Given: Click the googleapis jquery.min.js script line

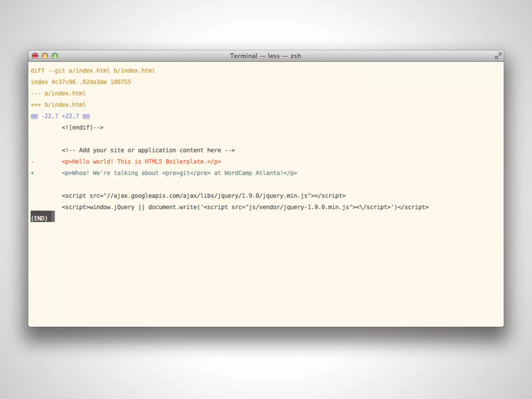Looking at the screenshot, I should 203,196.
